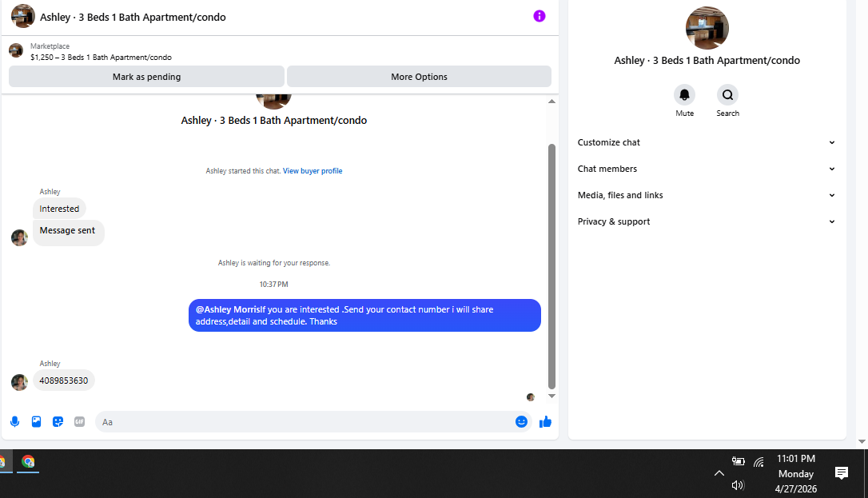This screenshot has height=498, width=868.
Task: Open View buyer profile link
Action: (x=313, y=171)
